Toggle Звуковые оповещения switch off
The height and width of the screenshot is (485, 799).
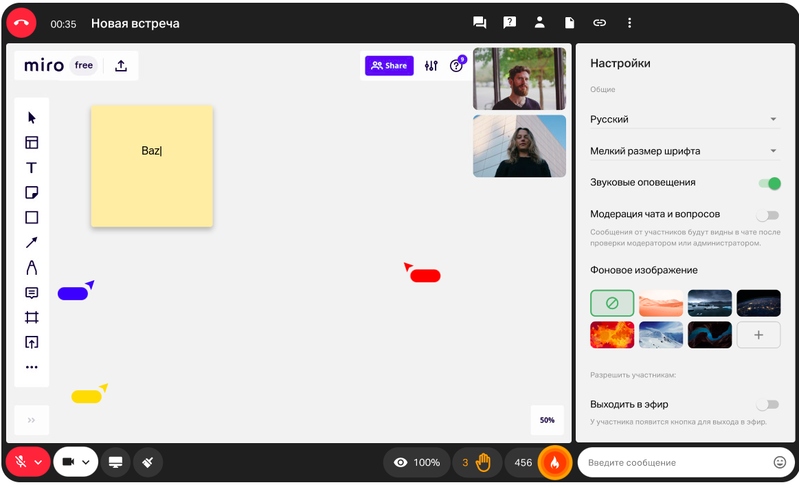(x=768, y=183)
